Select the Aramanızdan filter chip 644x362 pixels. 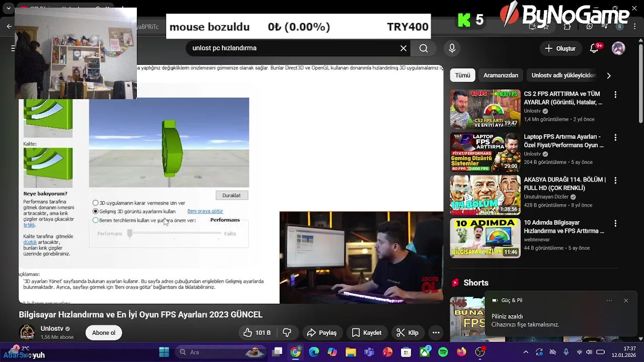pos(501,75)
